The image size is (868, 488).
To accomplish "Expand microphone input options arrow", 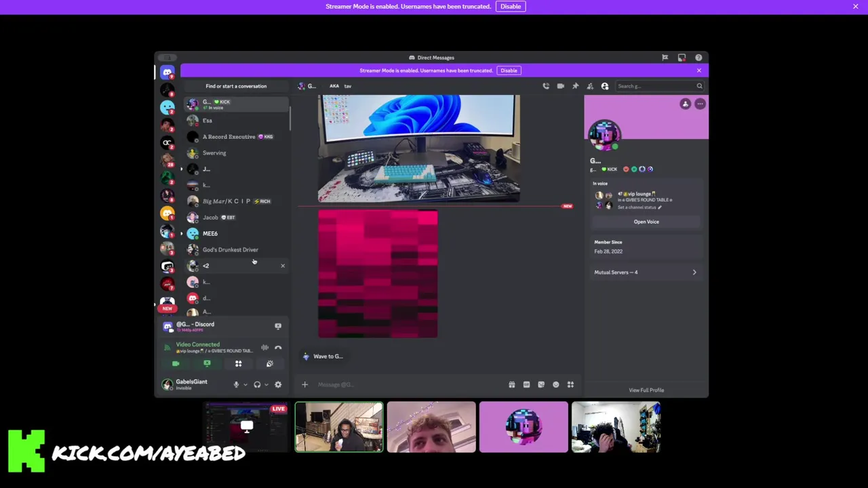I will [245, 385].
